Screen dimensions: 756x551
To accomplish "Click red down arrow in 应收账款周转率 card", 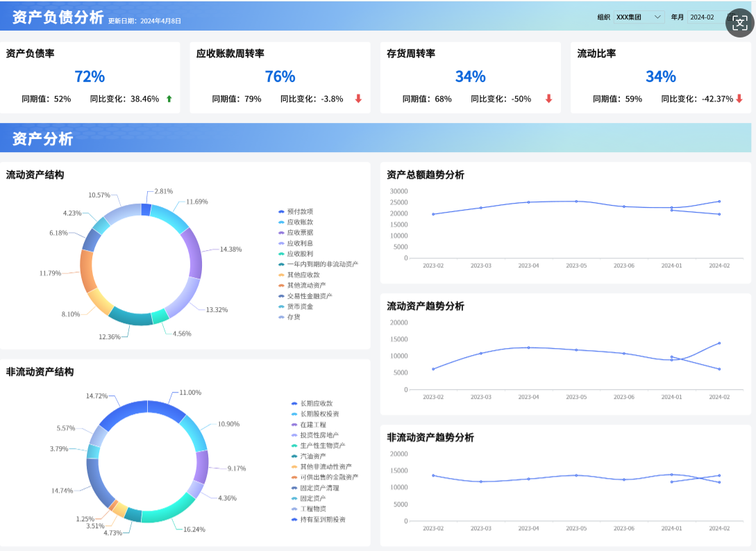I will (x=358, y=99).
